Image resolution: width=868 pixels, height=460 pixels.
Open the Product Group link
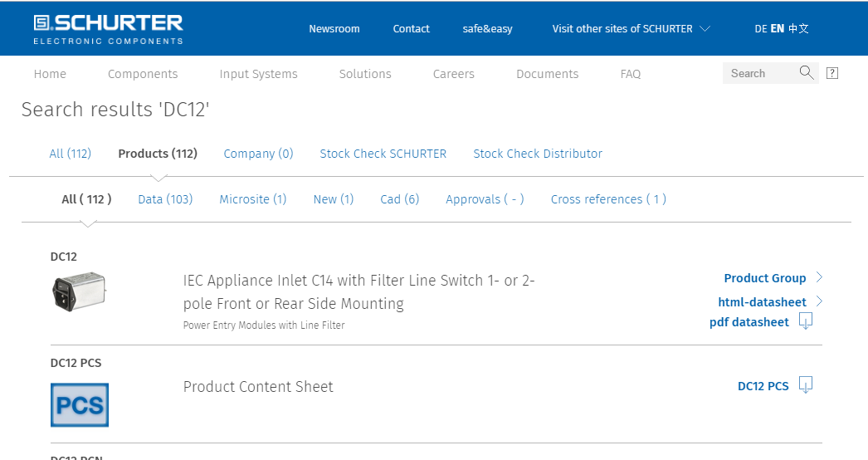765,278
